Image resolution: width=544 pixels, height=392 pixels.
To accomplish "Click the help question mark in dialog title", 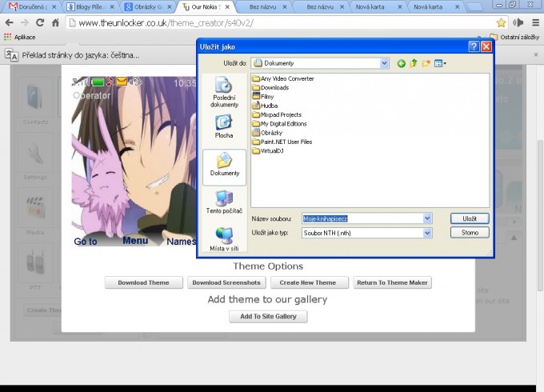I will 474,46.
